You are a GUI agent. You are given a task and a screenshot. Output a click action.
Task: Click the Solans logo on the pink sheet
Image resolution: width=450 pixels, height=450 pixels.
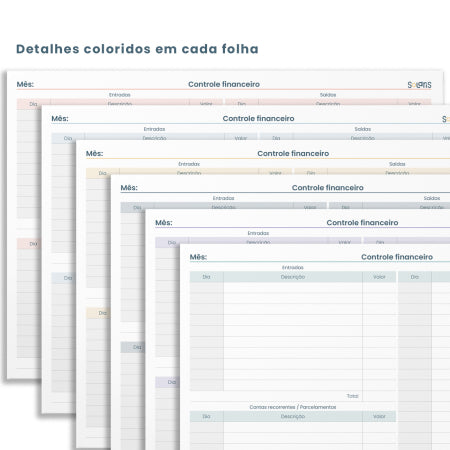pos(419,85)
